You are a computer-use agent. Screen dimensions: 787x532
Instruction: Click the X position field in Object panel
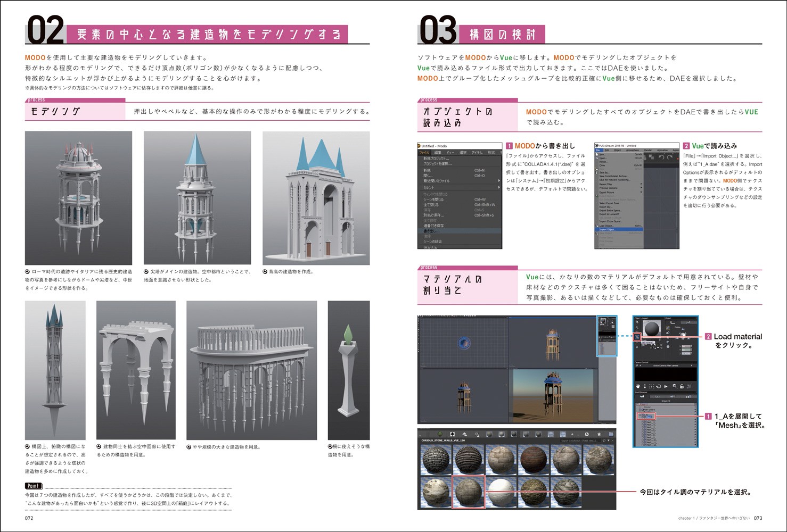[x=687, y=346]
